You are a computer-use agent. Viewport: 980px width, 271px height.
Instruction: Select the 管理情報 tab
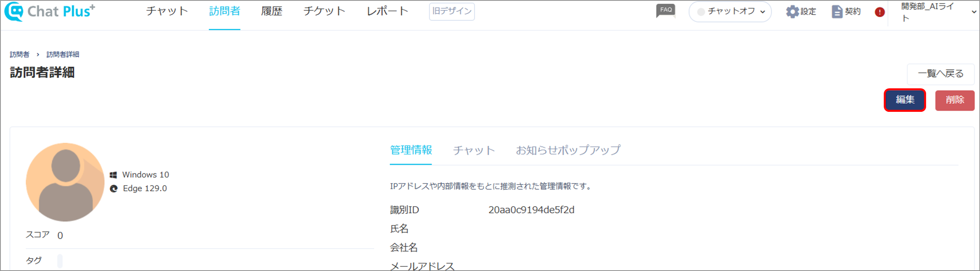[x=411, y=150]
